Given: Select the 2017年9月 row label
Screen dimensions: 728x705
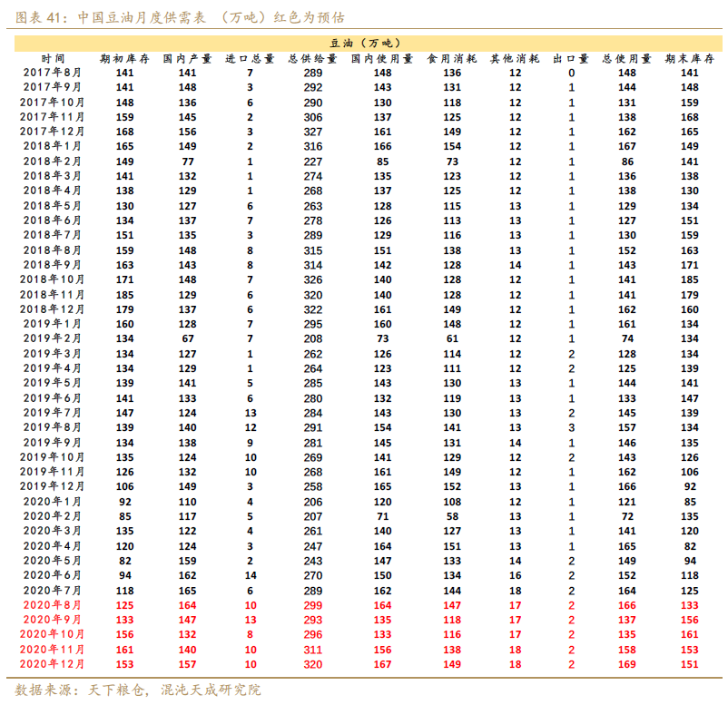Looking at the screenshot, I should (x=52, y=87).
